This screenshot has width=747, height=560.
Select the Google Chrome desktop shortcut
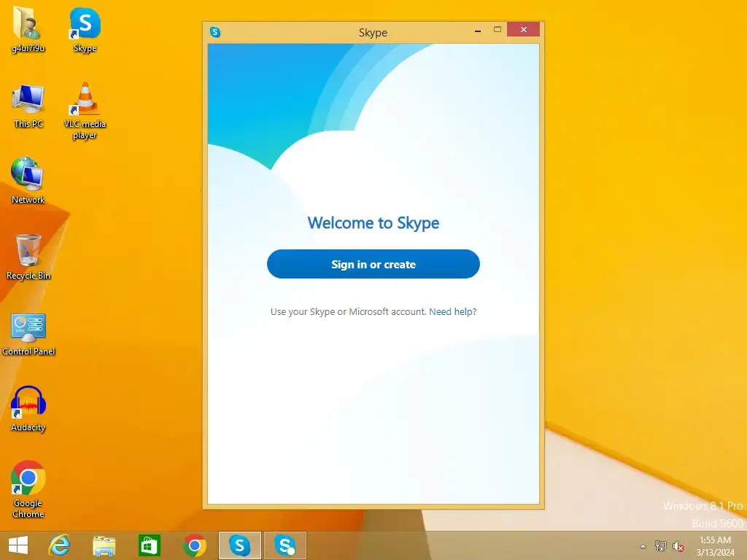(x=28, y=489)
